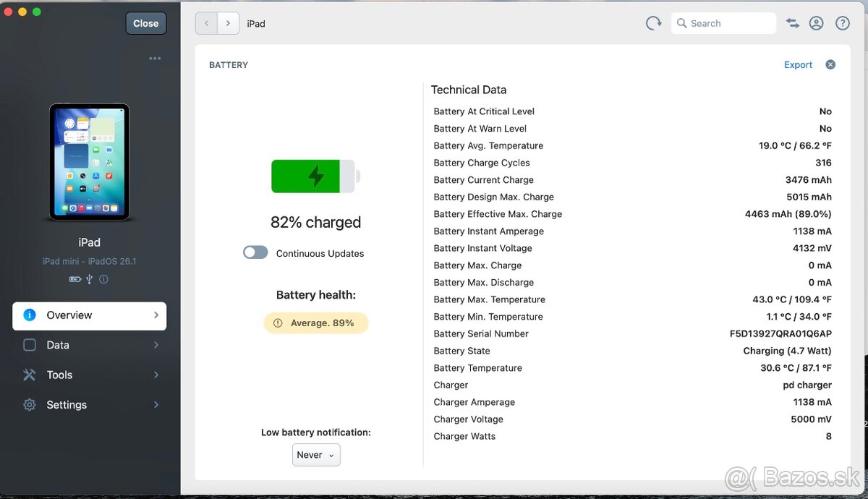Focus the Search input field
Image resolution: width=868 pixels, height=499 pixels.
(723, 23)
